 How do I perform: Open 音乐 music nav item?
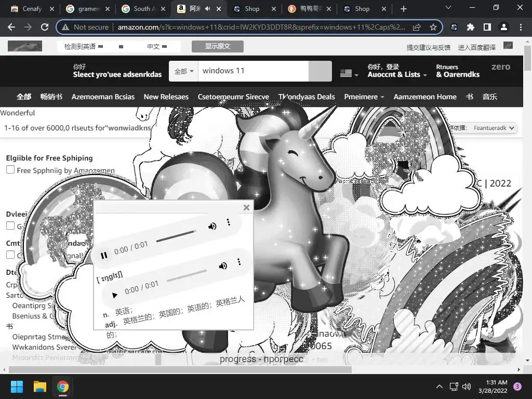489,97
